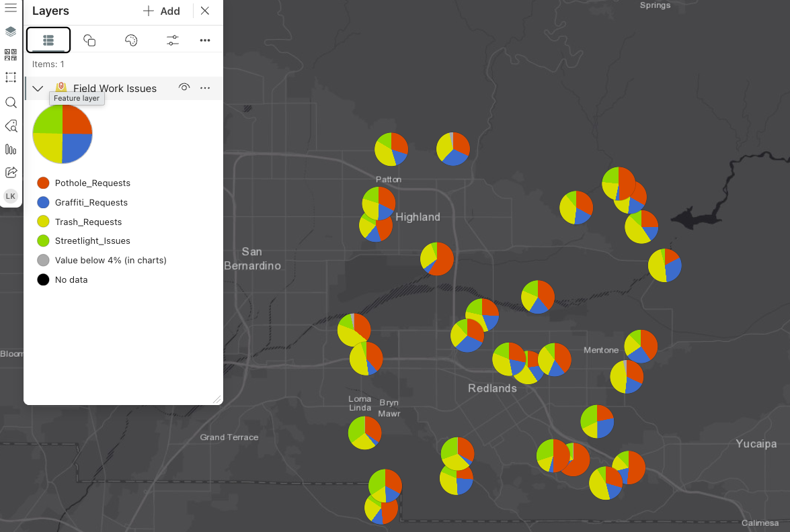Click the LK user avatar
This screenshot has height=532, width=790.
click(x=10, y=195)
